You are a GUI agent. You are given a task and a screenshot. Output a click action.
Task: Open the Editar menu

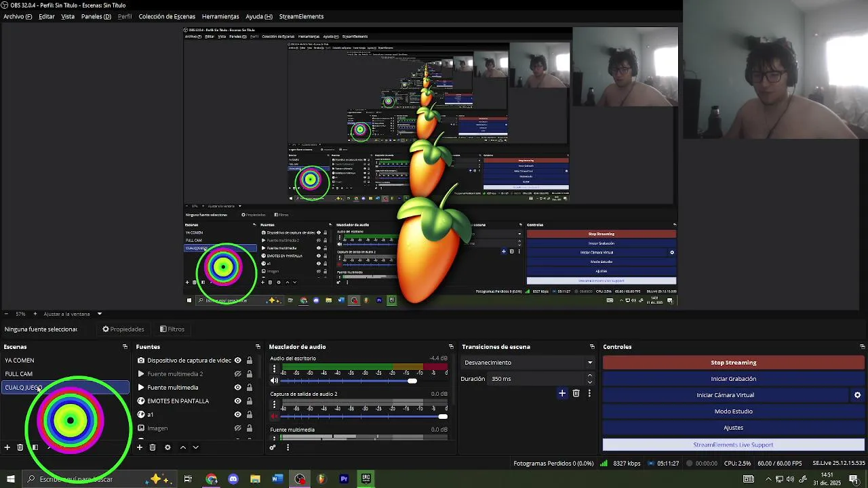coord(47,16)
